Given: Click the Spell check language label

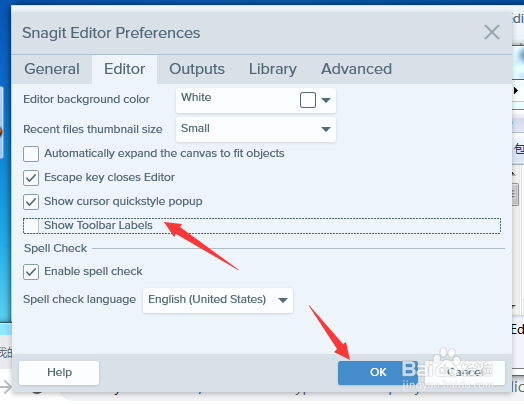Looking at the screenshot, I should [x=79, y=299].
